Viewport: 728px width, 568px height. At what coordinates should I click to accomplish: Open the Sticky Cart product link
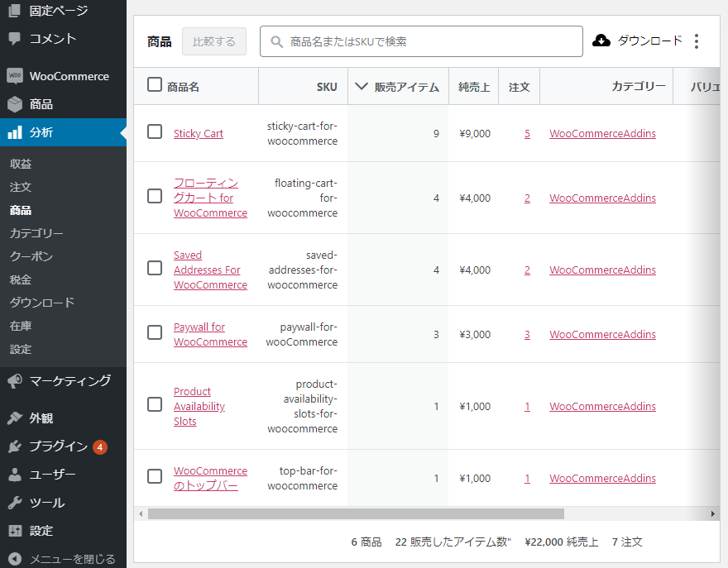[199, 134]
